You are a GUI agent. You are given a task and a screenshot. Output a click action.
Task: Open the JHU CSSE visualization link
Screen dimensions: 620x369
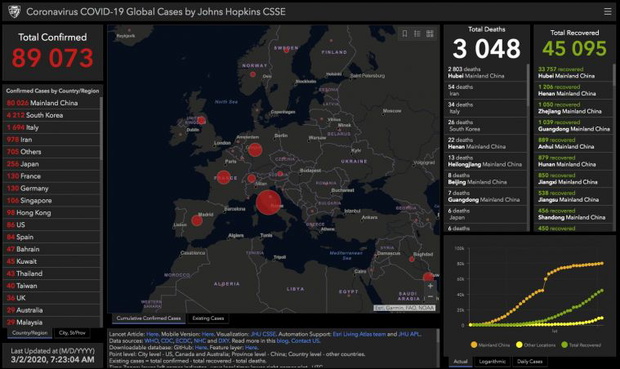pyautogui.click(x=263, y=334)
